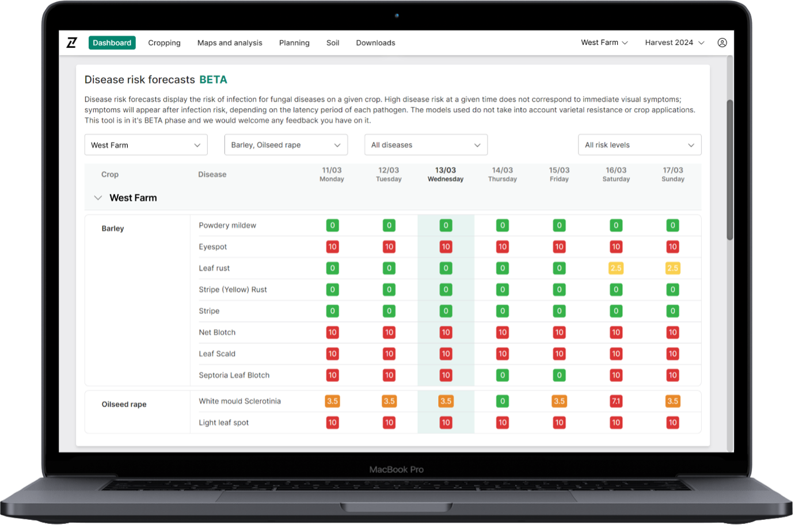Click Septoria Leaf Blotch 0 badge on Friday
Screen dimensions: 795x532
[x=559, y=375]
